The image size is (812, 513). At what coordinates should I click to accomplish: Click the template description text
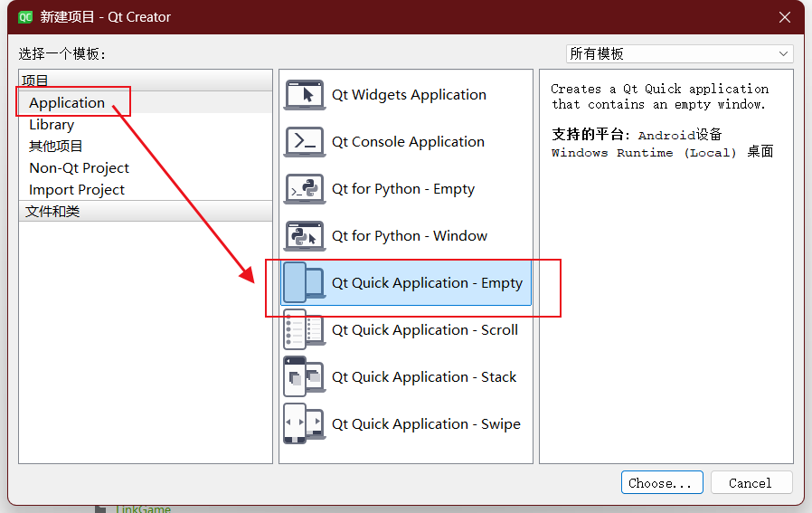[659, 97]
